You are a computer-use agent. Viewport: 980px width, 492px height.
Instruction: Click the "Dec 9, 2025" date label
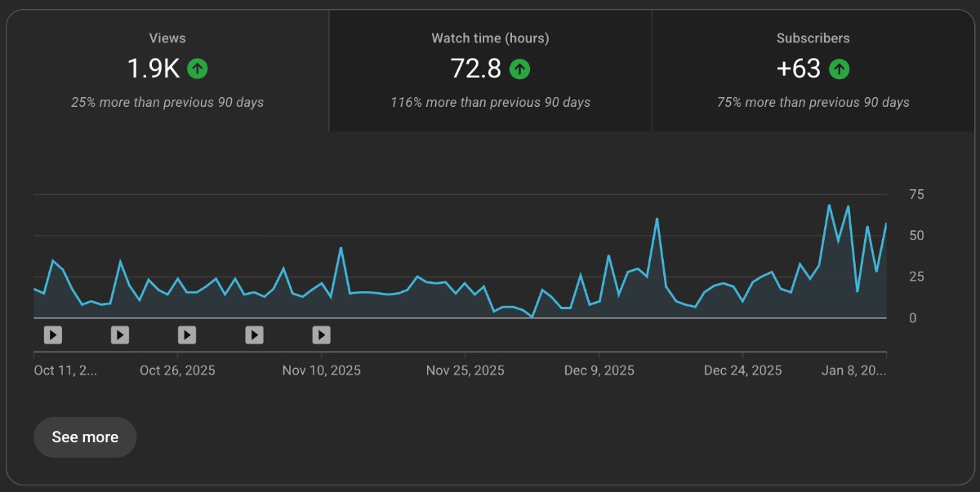coord(599,370)
